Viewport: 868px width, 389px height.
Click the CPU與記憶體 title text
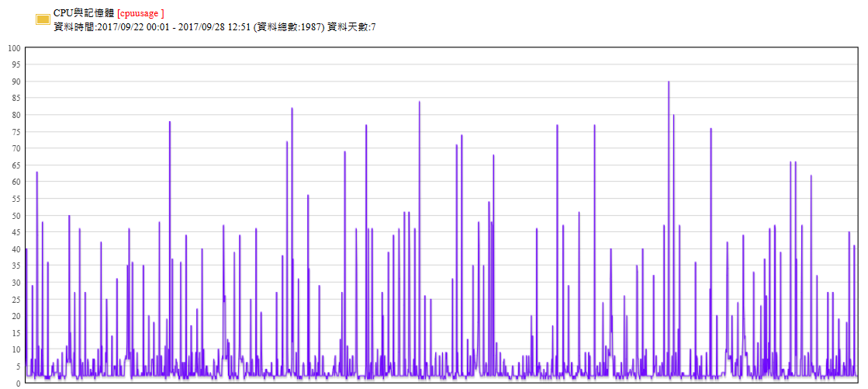84,13
